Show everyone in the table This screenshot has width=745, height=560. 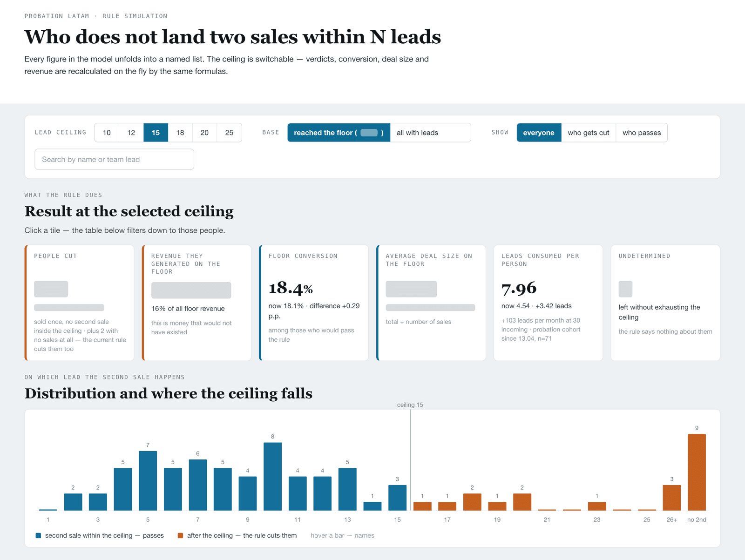[539, 133]
